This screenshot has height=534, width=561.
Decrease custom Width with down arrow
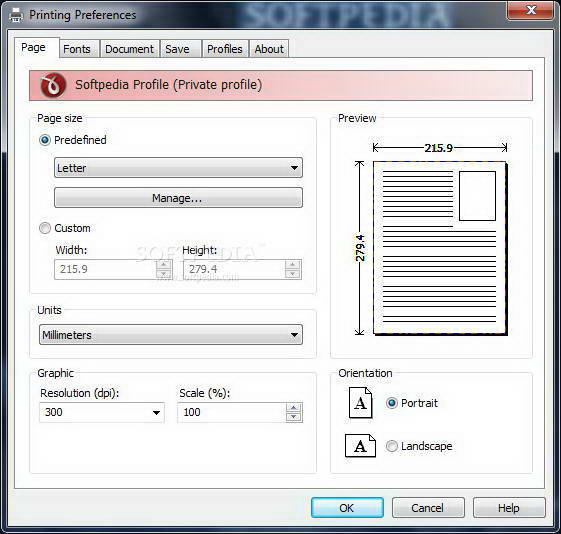click(x=164, y=274)
